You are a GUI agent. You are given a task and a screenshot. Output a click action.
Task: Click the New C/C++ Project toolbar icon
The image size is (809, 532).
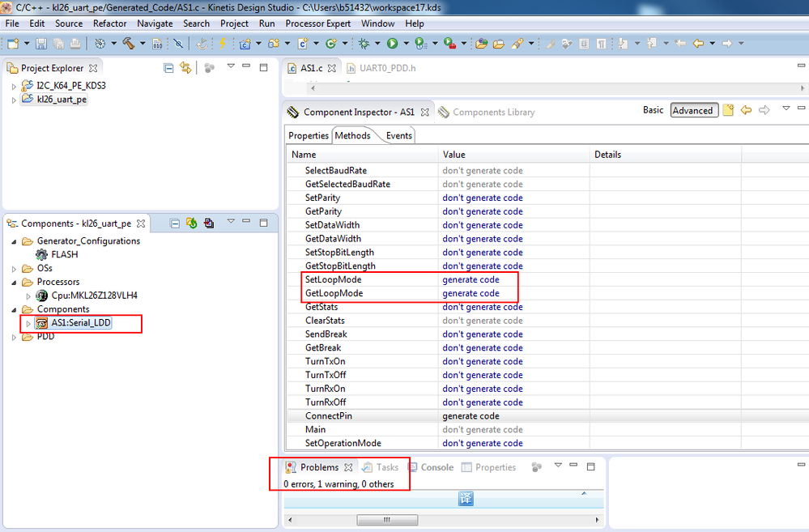pyautogui.click(x=245, y=44)
